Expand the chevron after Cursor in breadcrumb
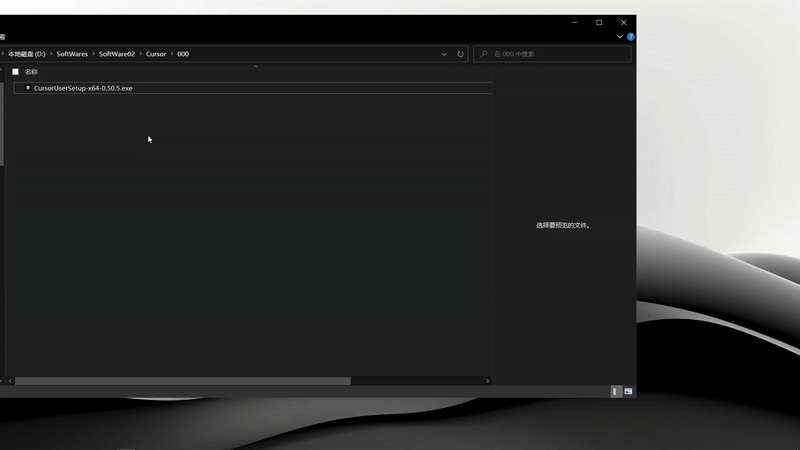 click(x=171, y=54)
